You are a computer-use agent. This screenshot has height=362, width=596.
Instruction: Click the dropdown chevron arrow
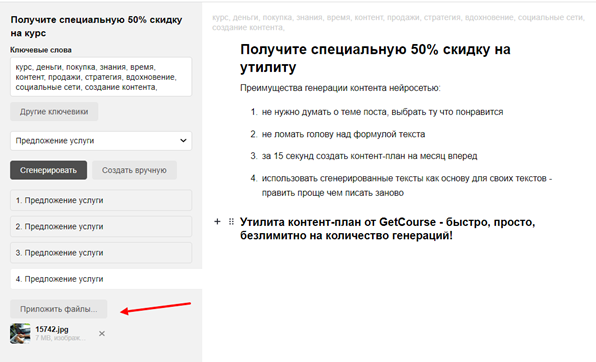click(183, 141)
